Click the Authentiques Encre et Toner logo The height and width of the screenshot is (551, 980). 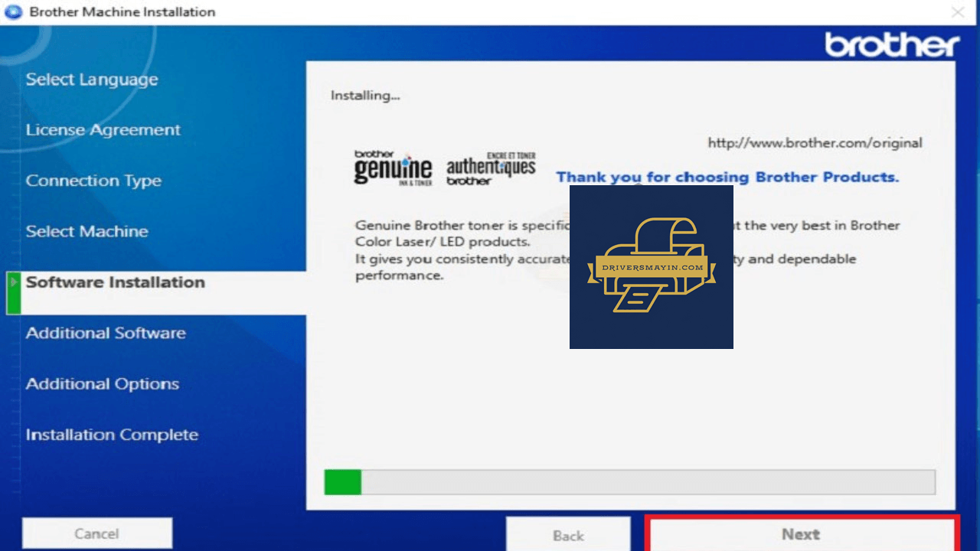pos(491,168)
